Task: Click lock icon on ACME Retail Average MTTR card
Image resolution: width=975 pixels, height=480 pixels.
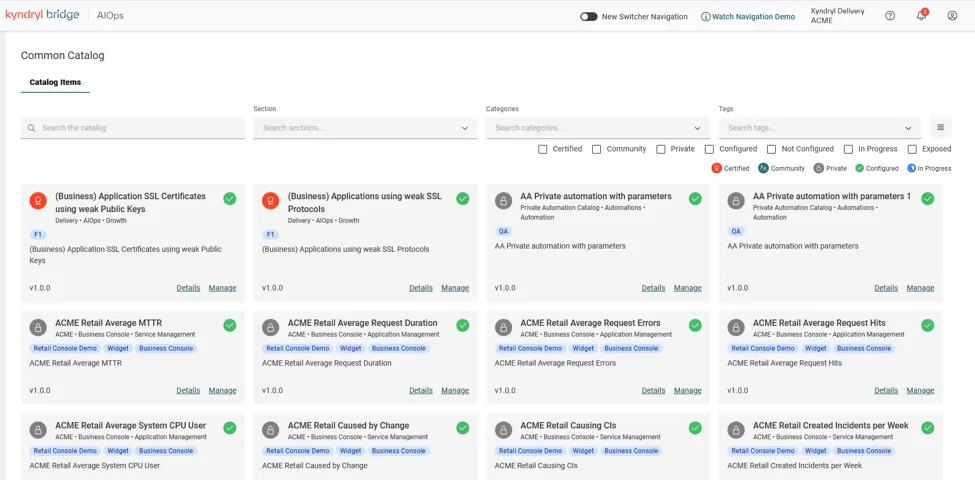Action: pyautogui.click(x=38, y=327)
